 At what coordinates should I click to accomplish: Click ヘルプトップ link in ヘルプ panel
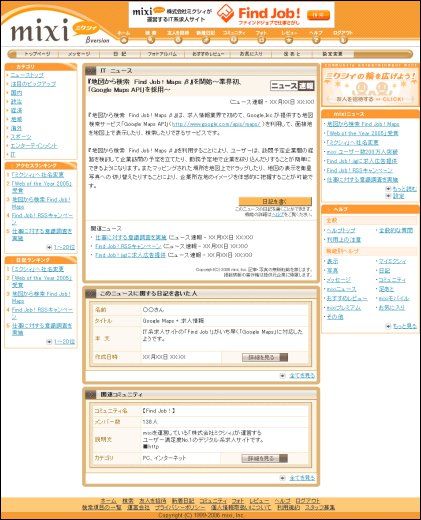(x=341, y=230)
